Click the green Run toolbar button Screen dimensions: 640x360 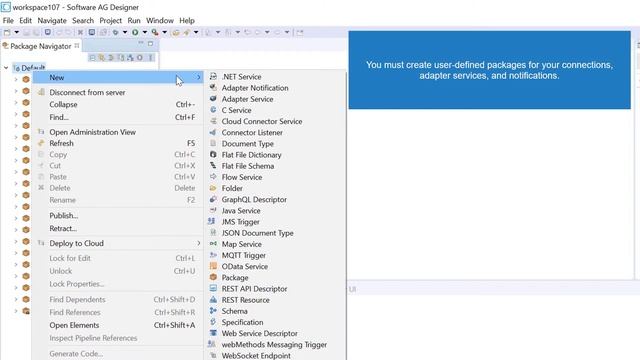click(x=135, y=32)
